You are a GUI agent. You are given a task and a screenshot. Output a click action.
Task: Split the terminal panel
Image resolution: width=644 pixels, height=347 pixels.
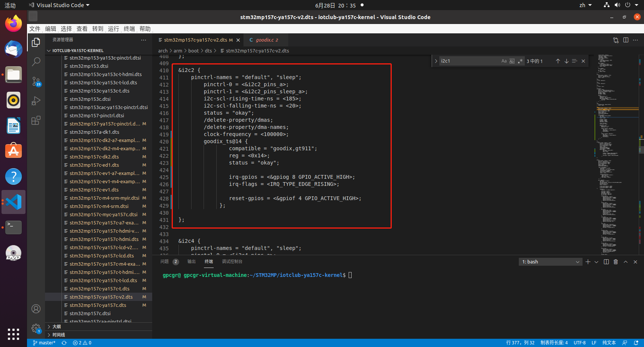[606, 262]
